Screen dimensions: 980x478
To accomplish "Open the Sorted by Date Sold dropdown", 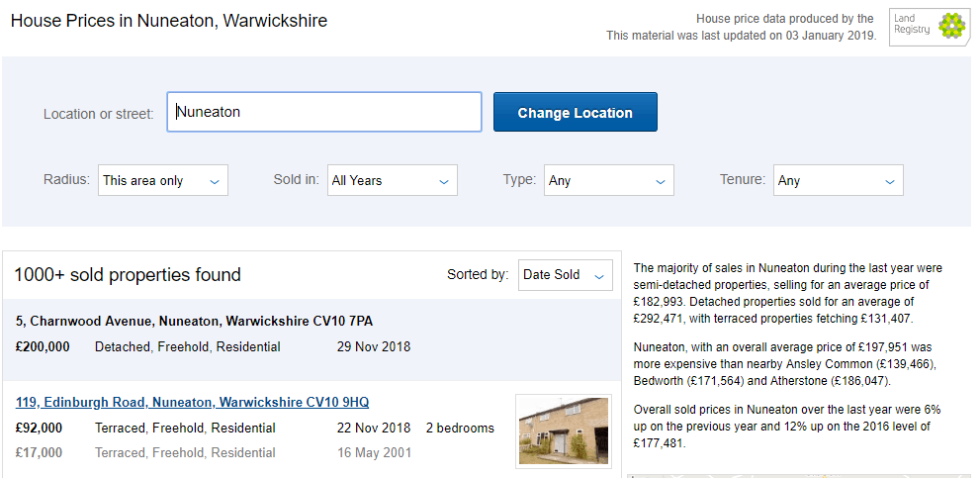I will click(565, 275).
